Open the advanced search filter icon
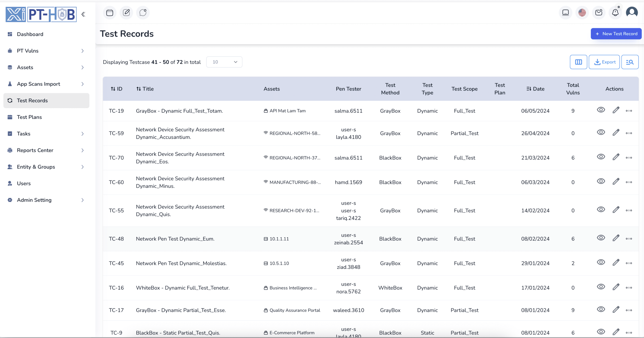The height and width of the screenshot is (338, 644). (x=630, y=62)
